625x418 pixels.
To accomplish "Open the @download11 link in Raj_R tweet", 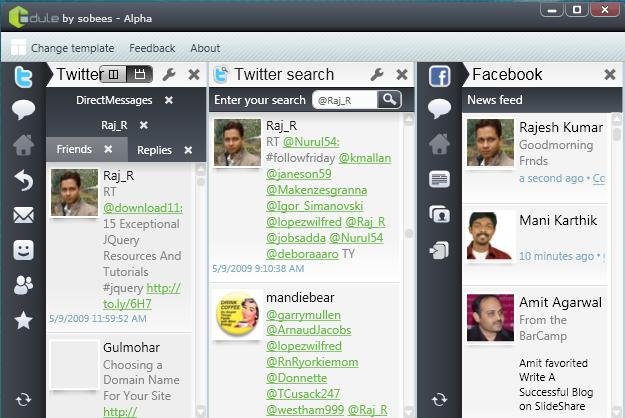I will pyautogui.click(x=143, y=208).
